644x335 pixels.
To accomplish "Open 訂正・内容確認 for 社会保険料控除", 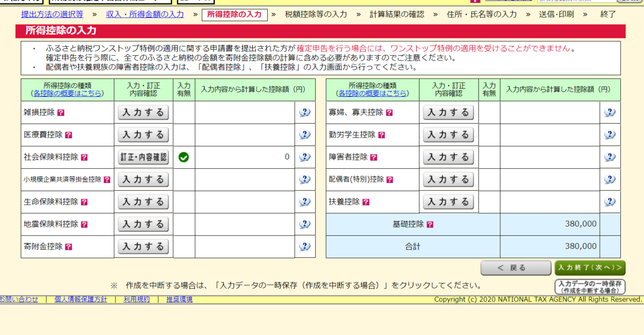I will (x=143, y=158).
